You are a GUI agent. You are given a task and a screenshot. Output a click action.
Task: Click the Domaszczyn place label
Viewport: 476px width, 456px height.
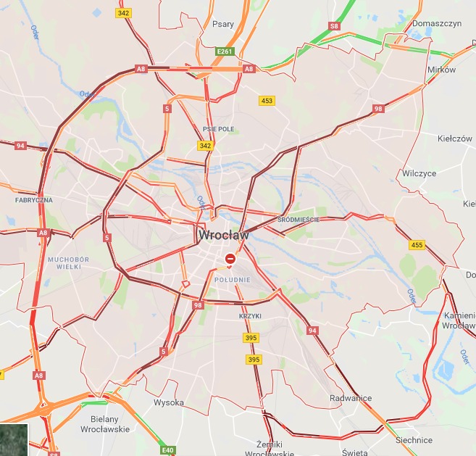click(437, 23)
